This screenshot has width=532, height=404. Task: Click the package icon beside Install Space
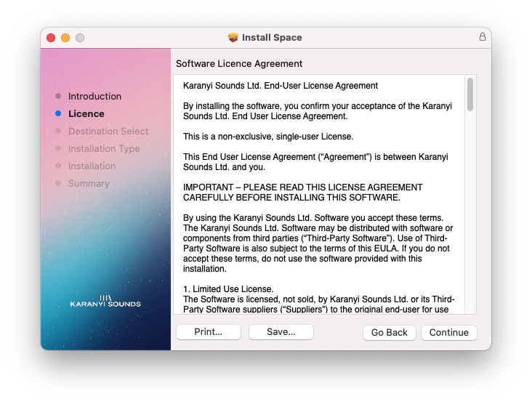pyautogui.click(x=233, y=37)
